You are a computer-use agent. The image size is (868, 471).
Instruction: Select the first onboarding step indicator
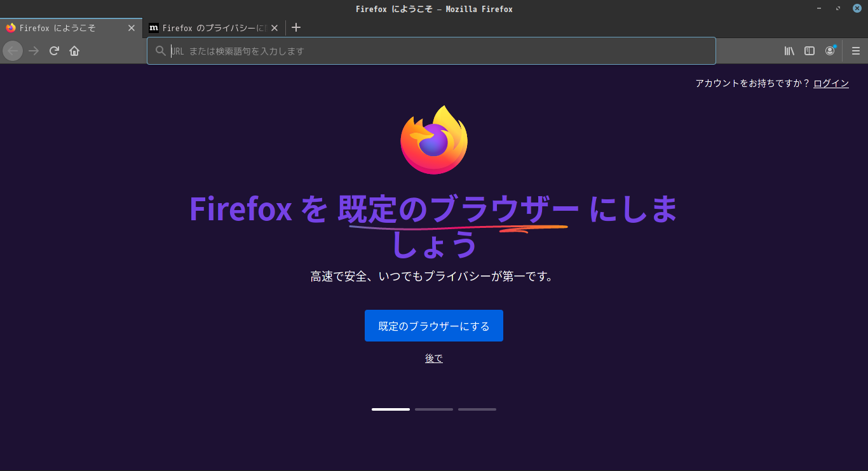pyautogui.click(x=391, y=409)
